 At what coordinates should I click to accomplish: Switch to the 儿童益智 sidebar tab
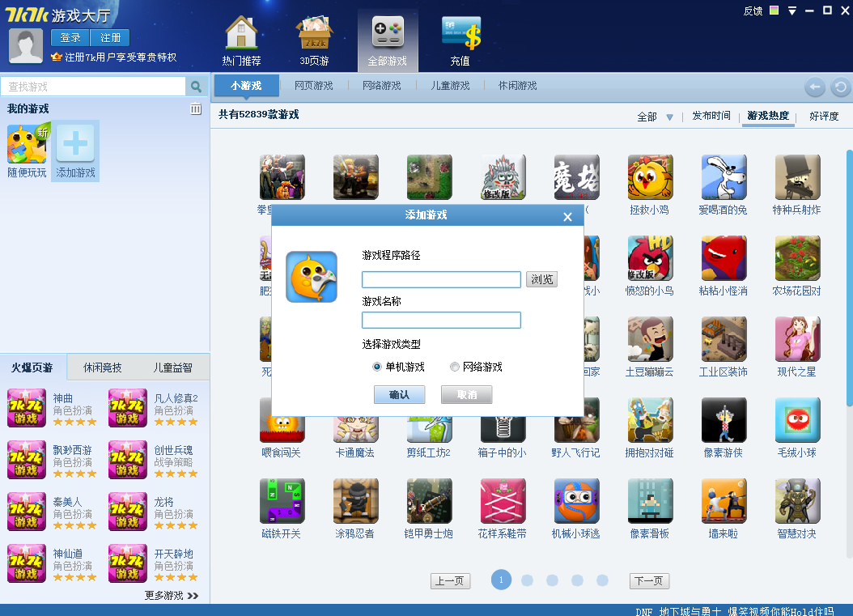coord(172,367)
